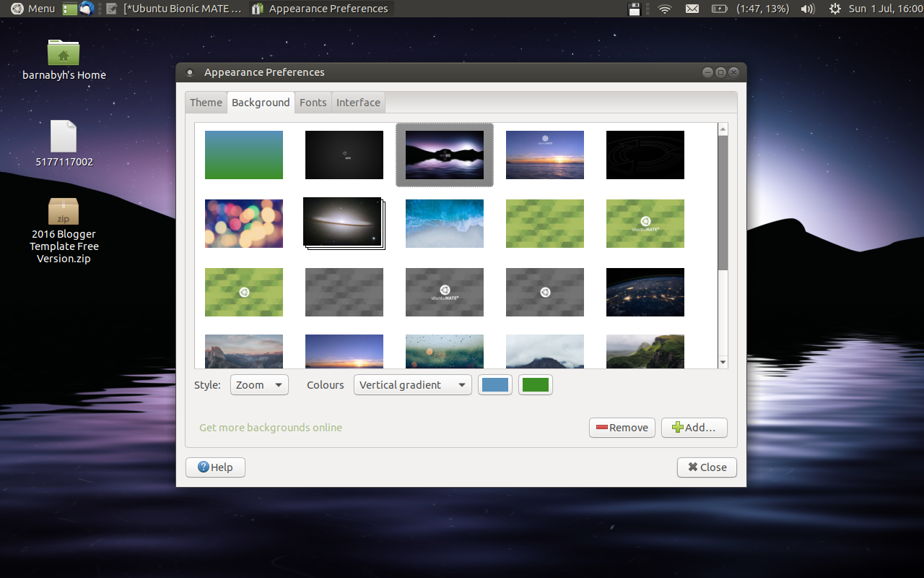Click the wallpaper list scroll-up arrow
This screenshot has height=578, width=924.
click(x=723, y=129)
